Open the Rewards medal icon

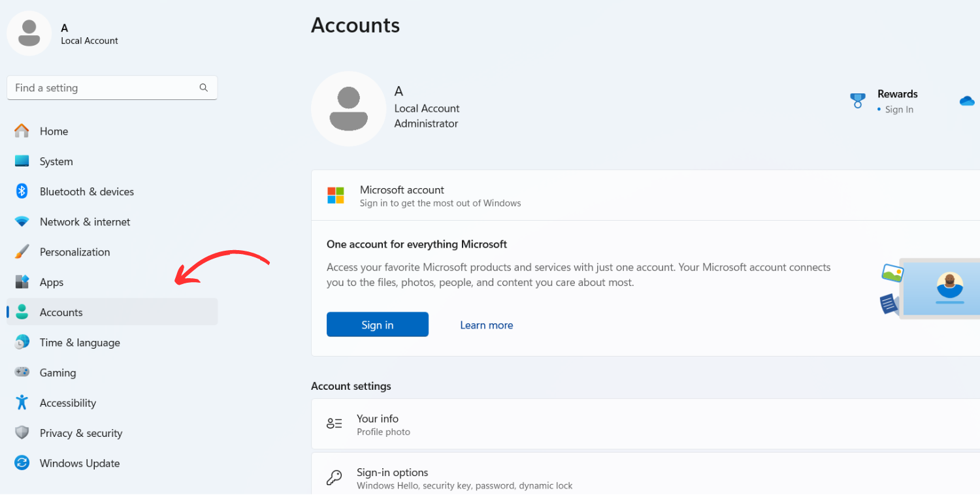click(858, 101)
